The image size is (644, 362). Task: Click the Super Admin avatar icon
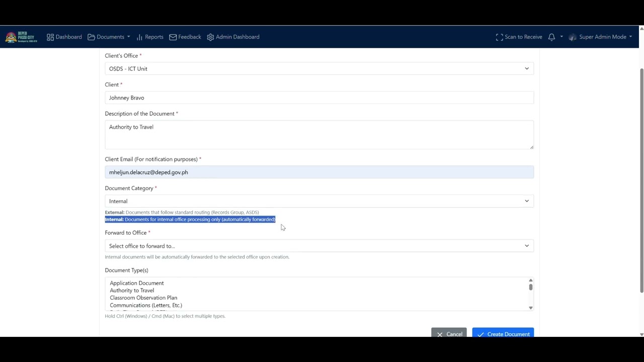click(x=573, y=37)
